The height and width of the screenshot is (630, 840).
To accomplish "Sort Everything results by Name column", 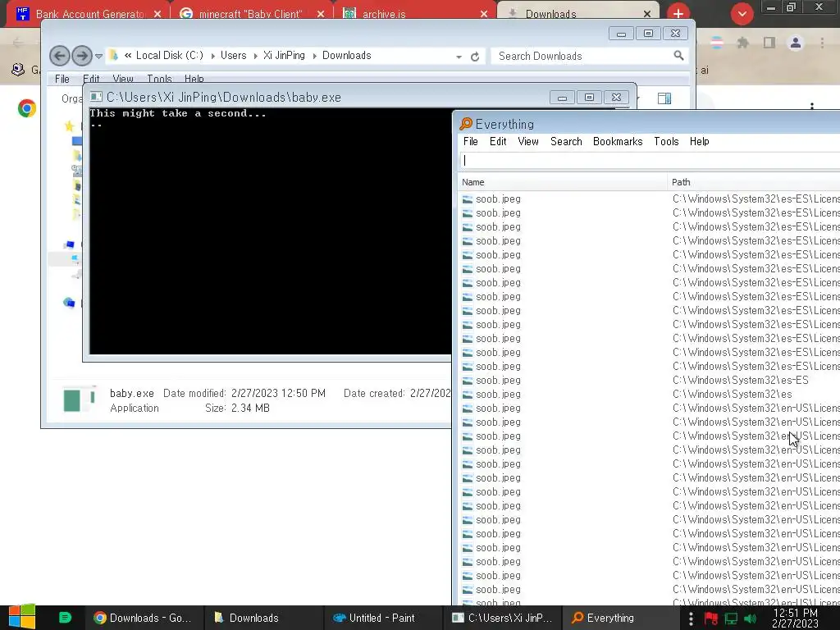I will 562,182.
